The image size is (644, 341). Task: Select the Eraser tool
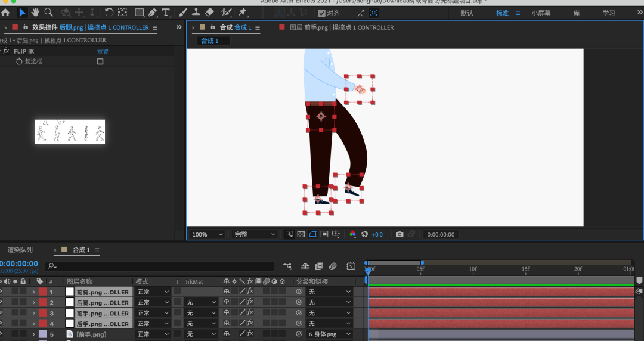[209, 13]
